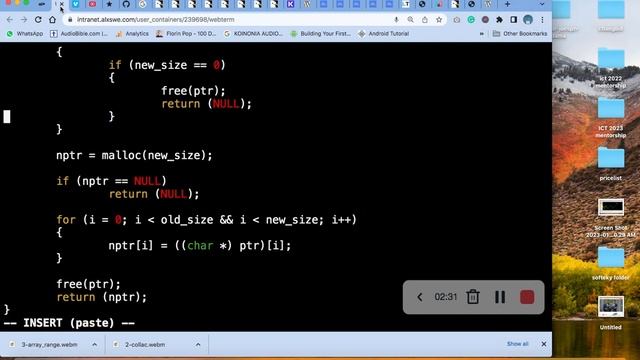Open a new browser tab

click(x=507, y=4)
